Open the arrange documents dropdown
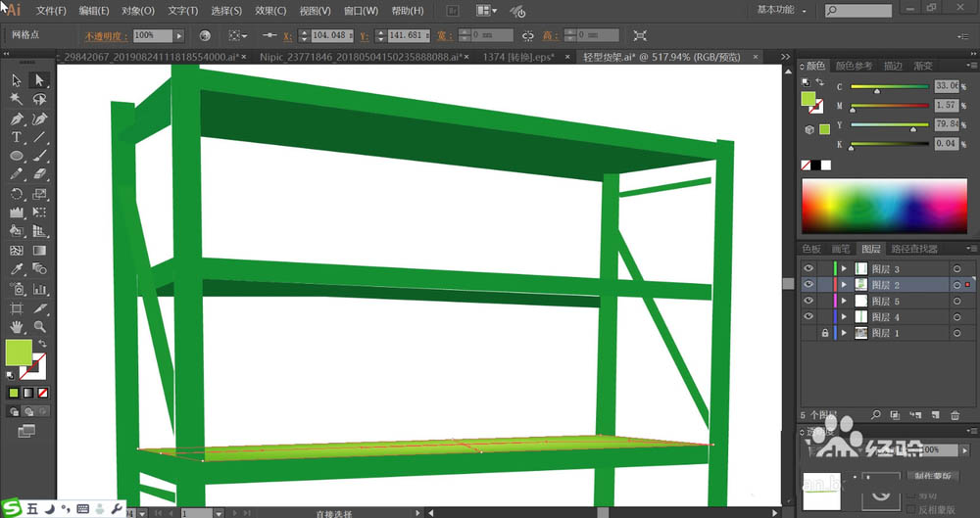The image size is (980, 518). (487, 11)
